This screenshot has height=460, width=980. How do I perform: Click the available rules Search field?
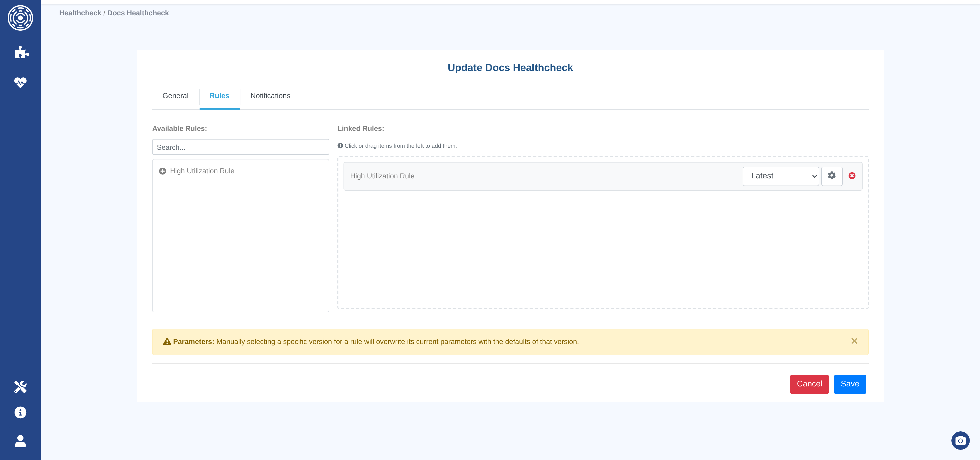pos(240,147)
